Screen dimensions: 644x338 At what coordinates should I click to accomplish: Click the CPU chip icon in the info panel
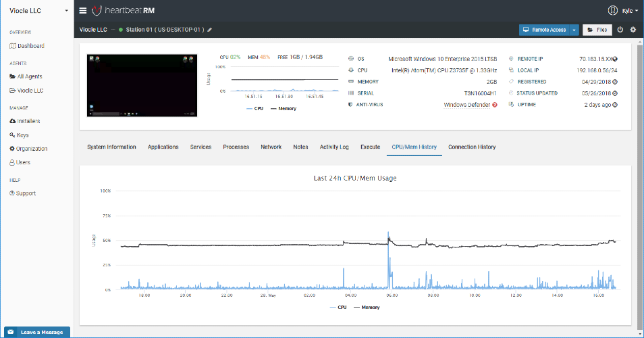pyautogui.click(x=351, y=70)
